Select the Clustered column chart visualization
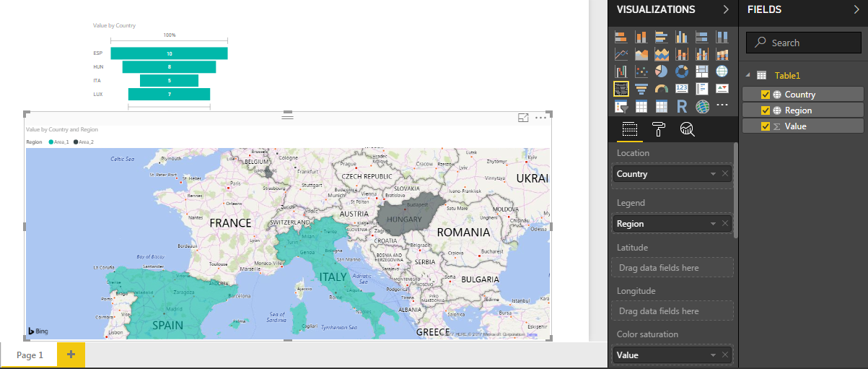868x369 pixels. click(681, 36)
